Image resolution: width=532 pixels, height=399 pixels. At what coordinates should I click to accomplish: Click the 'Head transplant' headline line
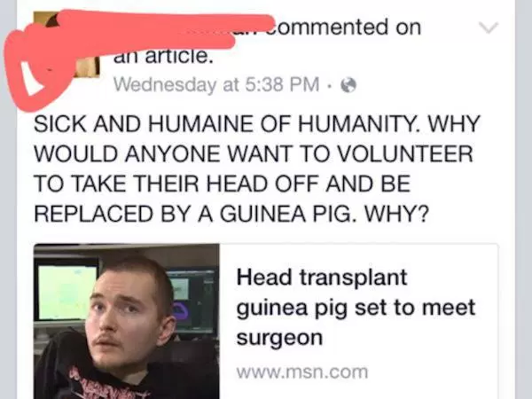[322, 277]
